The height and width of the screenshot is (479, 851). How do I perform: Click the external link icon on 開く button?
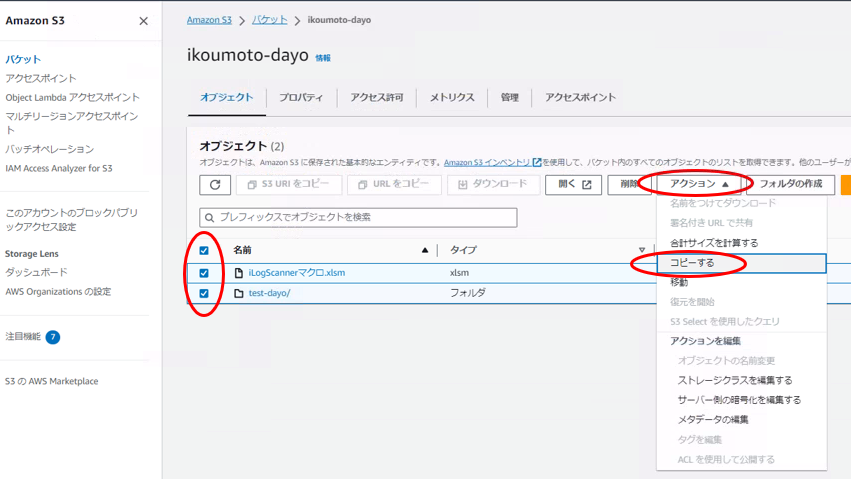point(587,185)
